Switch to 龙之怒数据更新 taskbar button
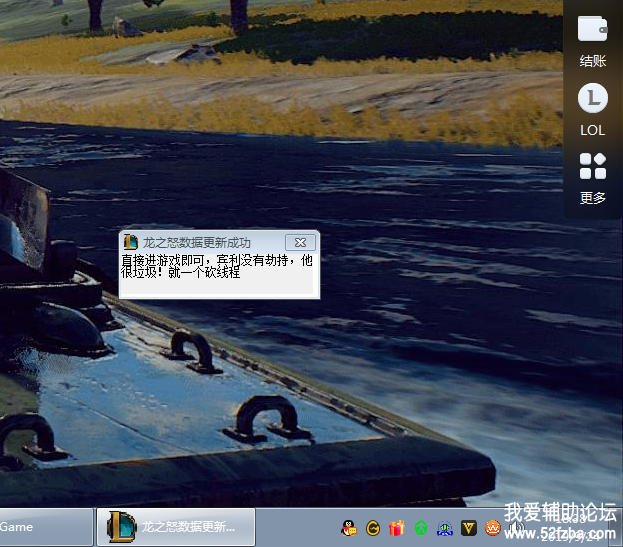This screenshot has height=547, width=623. click(176, 527)
